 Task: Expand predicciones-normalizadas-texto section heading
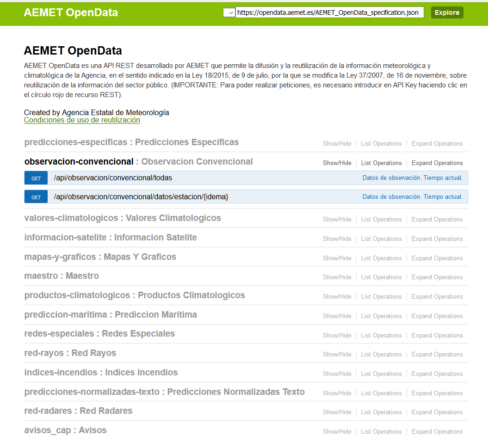pos(164,392)
